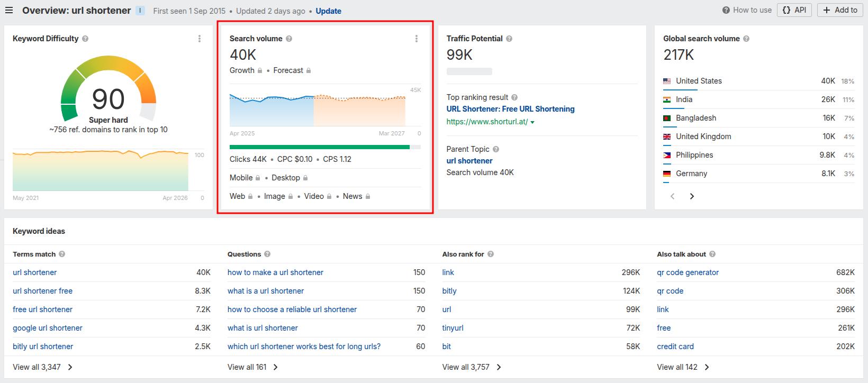The width and height of the screenshot is (868, 383).
Task: Click the Add to button
Action: tap(840, 10)
